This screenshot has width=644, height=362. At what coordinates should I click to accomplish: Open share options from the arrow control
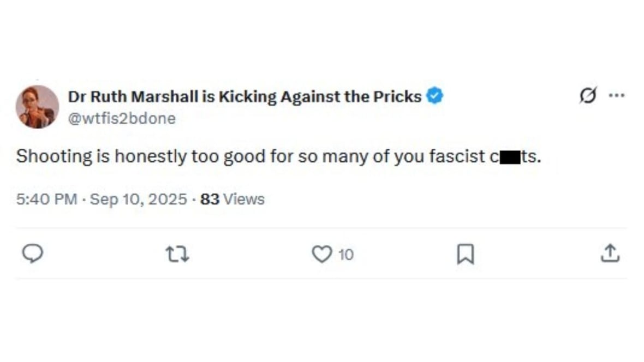[610, 253]
